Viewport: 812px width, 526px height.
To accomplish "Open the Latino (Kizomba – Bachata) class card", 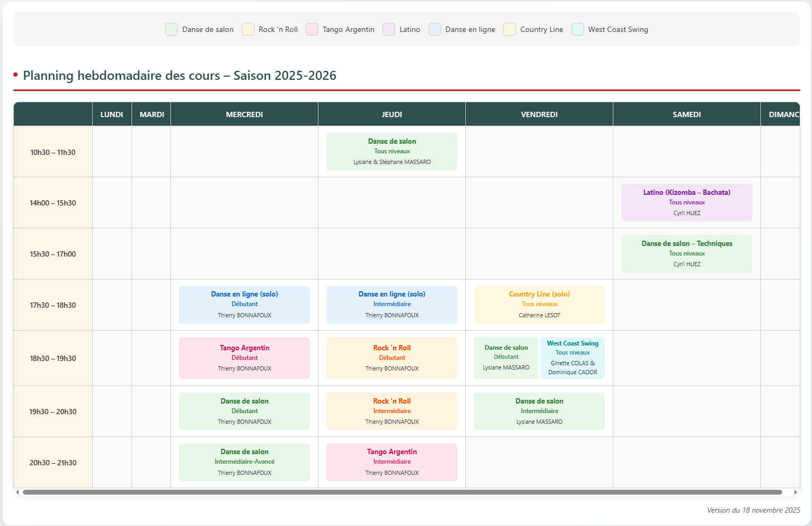I will (686, 202).
